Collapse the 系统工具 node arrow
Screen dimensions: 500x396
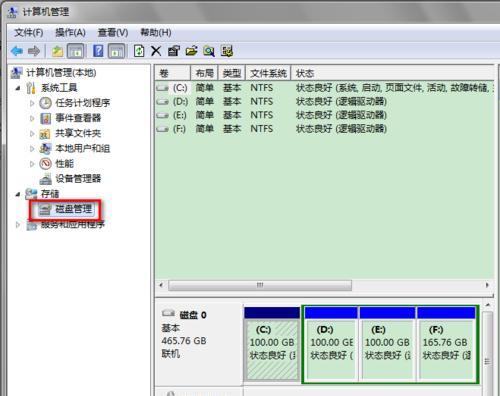pos(18,88)
